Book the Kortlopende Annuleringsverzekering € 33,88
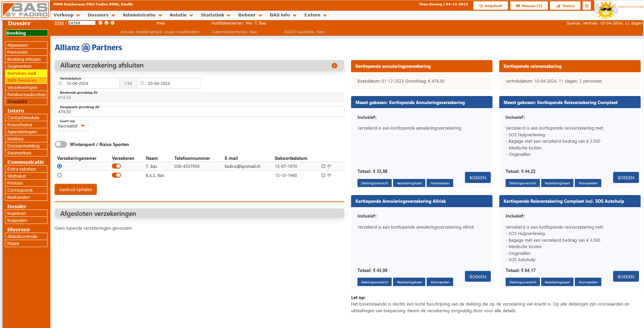This screenshot has height=328, width=644. coord(478,178)
